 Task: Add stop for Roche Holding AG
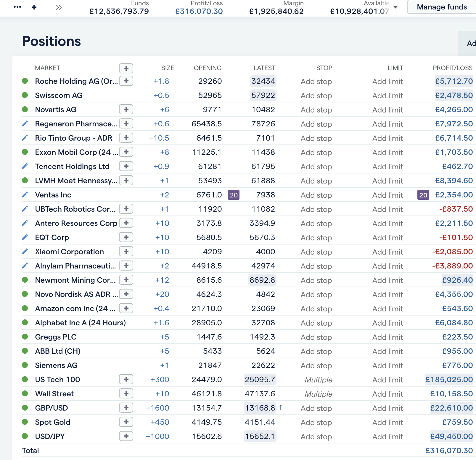pos(316,81)
